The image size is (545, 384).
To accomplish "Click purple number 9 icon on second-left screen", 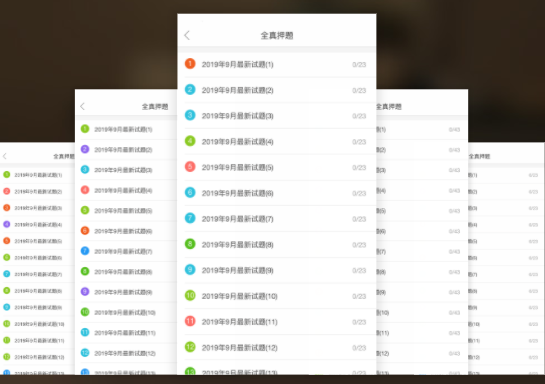I will (85, 292).
